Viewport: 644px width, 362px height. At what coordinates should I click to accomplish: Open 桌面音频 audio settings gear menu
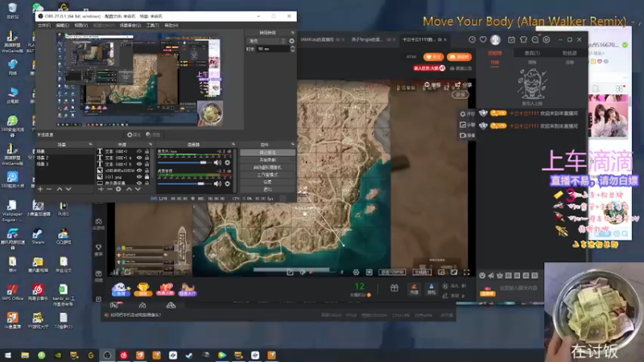227,183
